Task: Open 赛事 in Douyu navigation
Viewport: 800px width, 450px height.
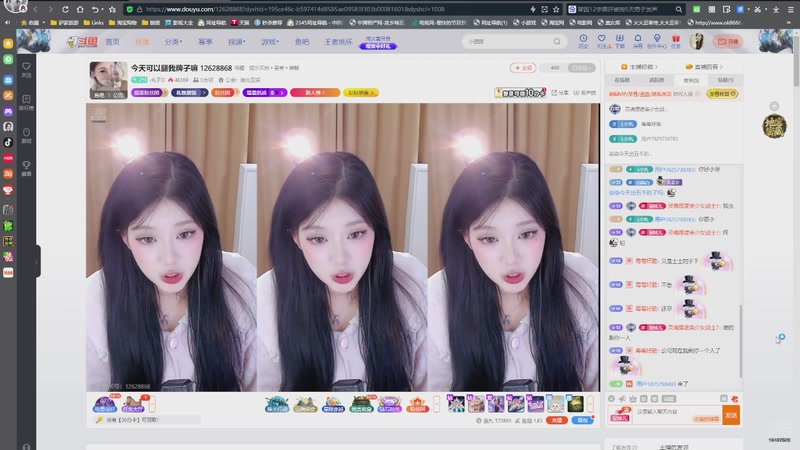Action: coord(205,42)
